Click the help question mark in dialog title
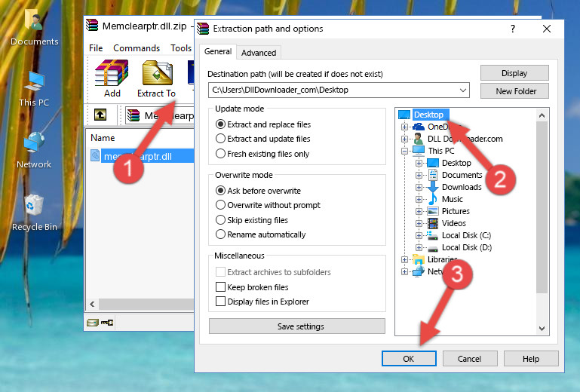The height and width of the screenshot is (392, 580). coord(513,29)
